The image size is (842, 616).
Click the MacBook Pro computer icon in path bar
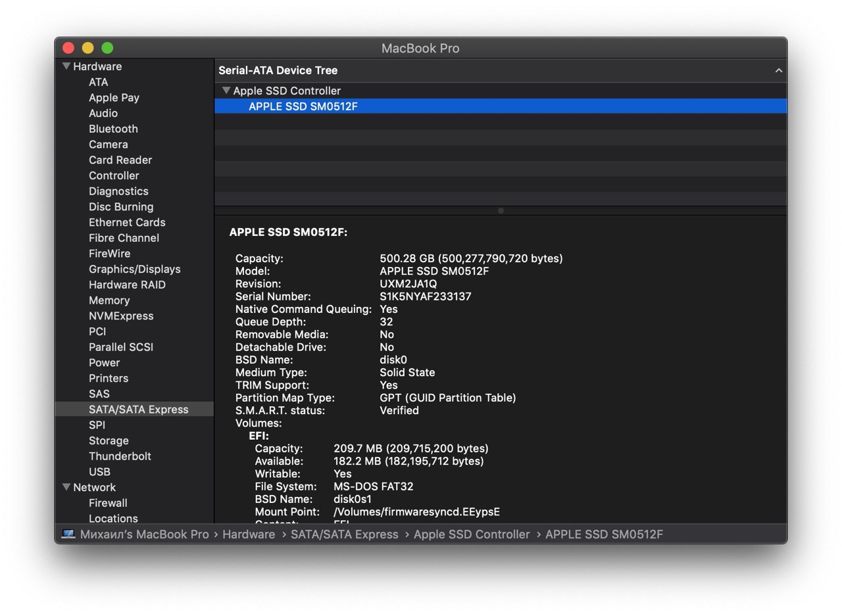click(x=68, y=534)
